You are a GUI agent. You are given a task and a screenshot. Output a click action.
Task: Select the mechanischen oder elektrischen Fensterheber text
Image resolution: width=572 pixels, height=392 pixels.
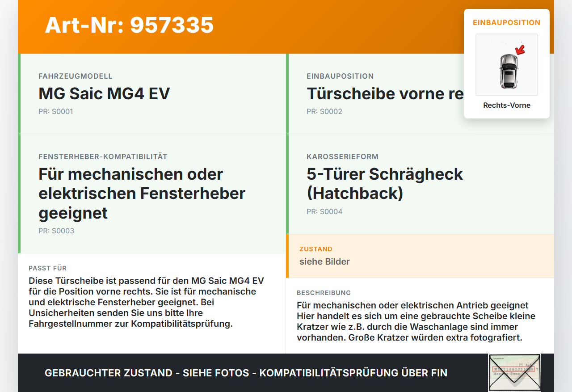pos(142,193)
